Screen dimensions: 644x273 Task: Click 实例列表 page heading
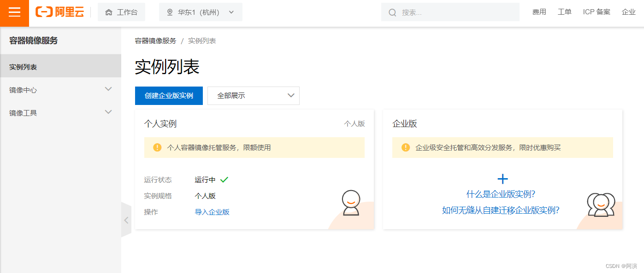167,67
